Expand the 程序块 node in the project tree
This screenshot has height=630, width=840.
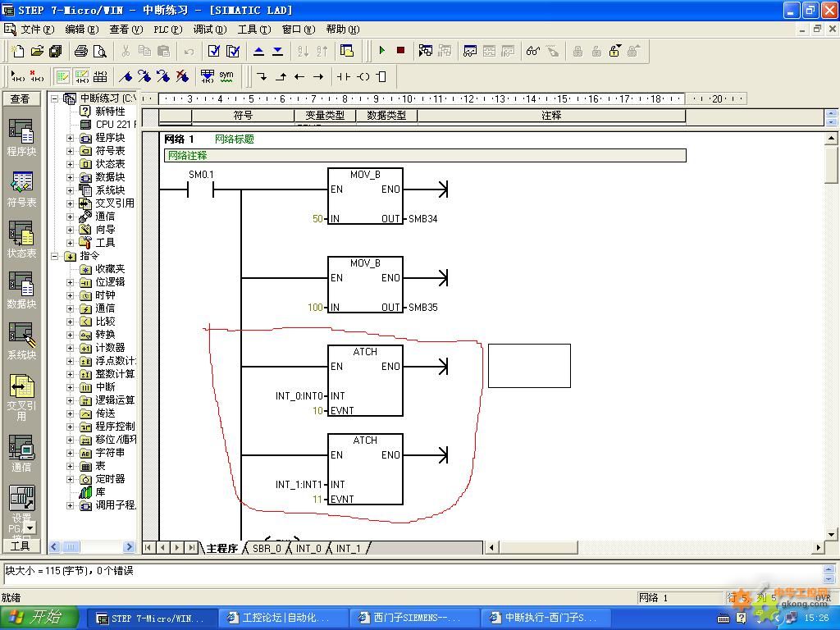tap(71, 138)
